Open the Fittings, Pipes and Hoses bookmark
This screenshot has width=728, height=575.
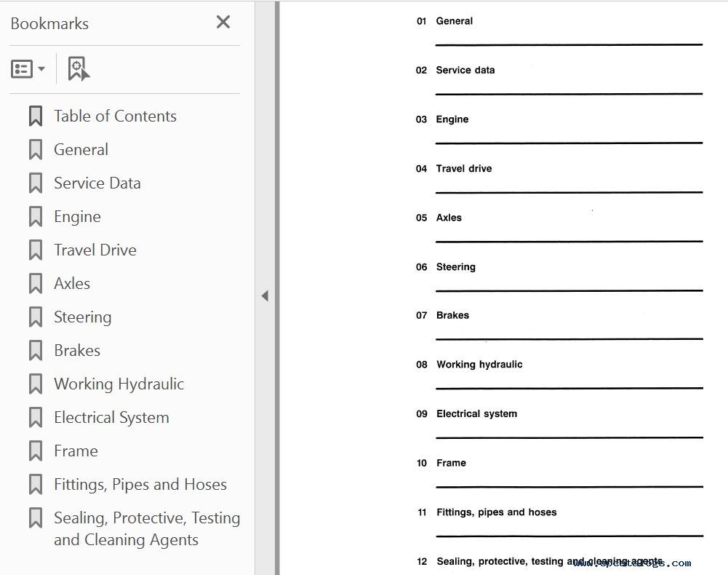pyautogui.click(x=140, y=484)
